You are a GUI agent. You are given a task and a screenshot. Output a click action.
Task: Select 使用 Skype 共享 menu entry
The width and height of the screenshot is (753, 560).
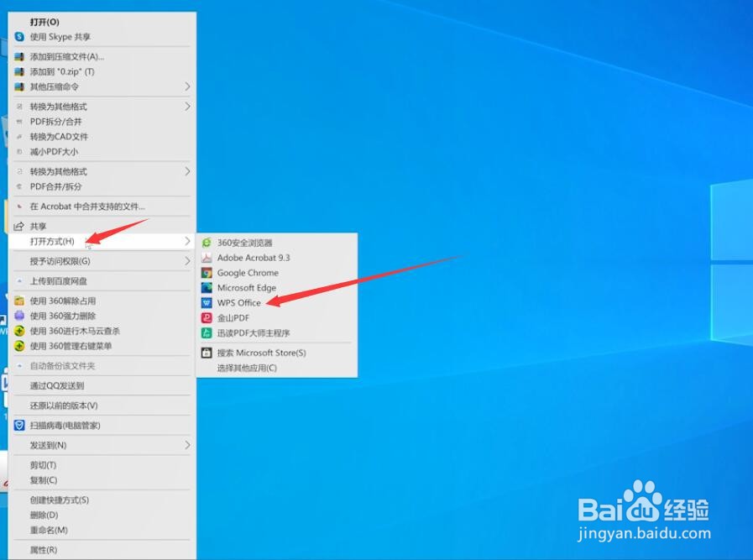coord(102,36)
